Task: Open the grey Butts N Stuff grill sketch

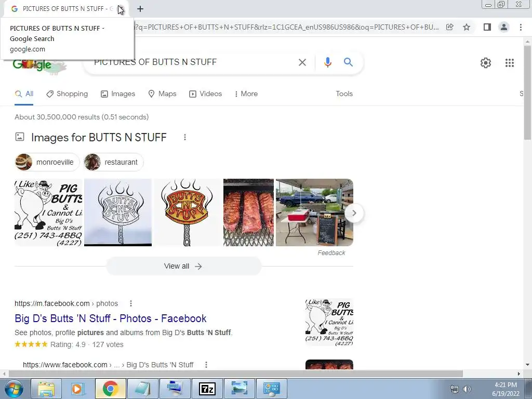Action: pos(118,212)
